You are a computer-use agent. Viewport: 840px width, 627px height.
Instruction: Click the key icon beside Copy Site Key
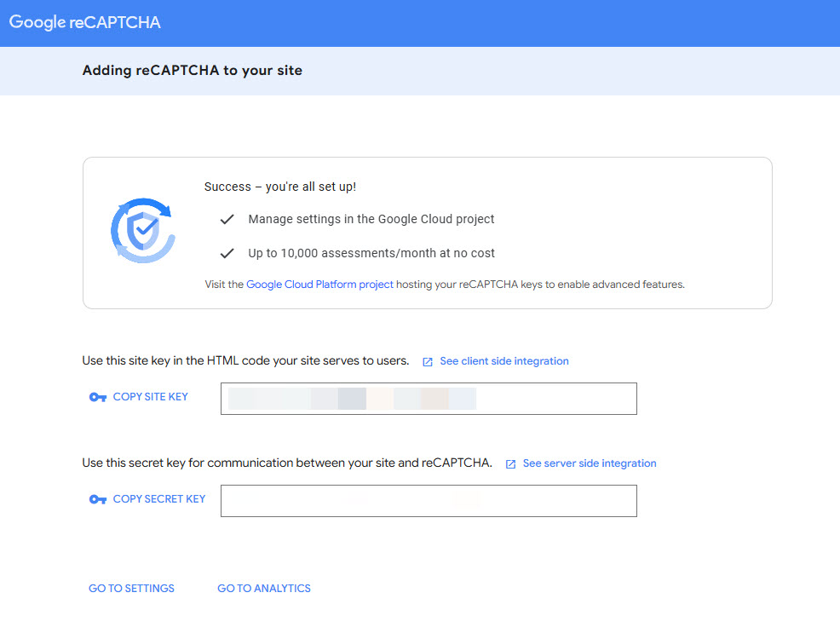click(98, 397)
